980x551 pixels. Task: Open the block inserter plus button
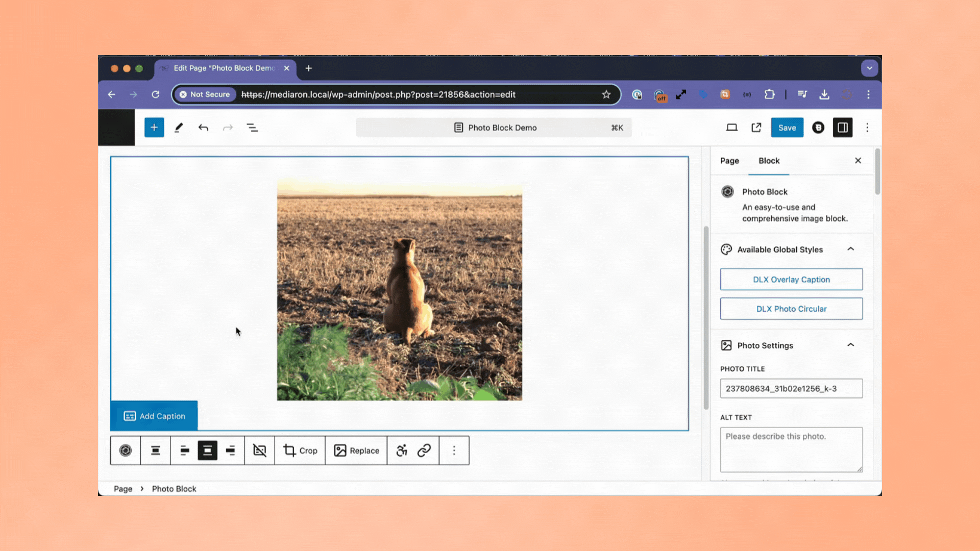[x=154, y=128]
